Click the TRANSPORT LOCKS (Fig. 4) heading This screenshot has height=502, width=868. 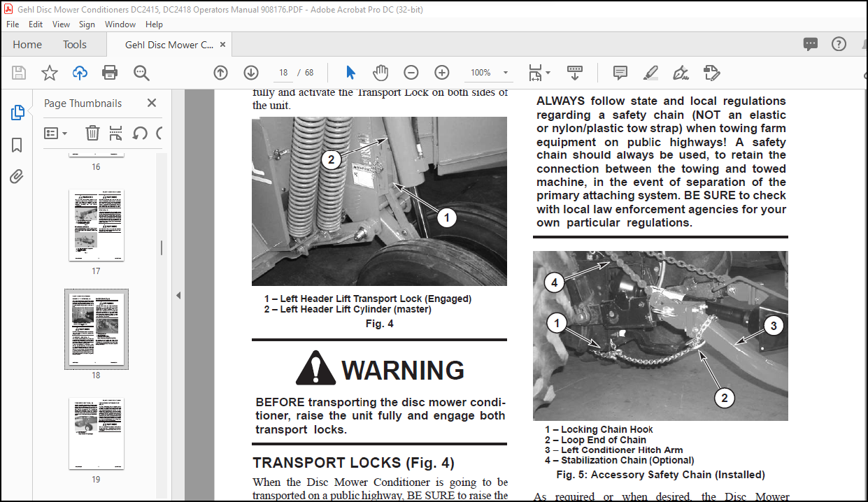tap(353, 463)
